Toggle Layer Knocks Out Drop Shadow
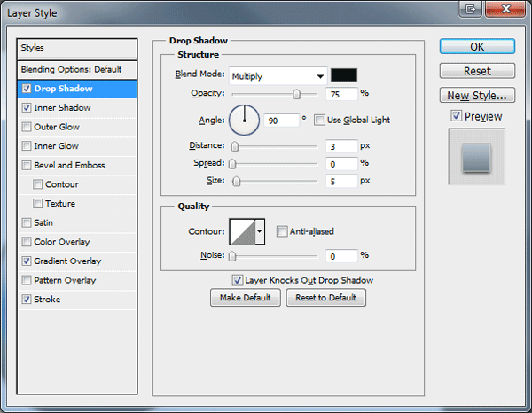 [237, 280]
